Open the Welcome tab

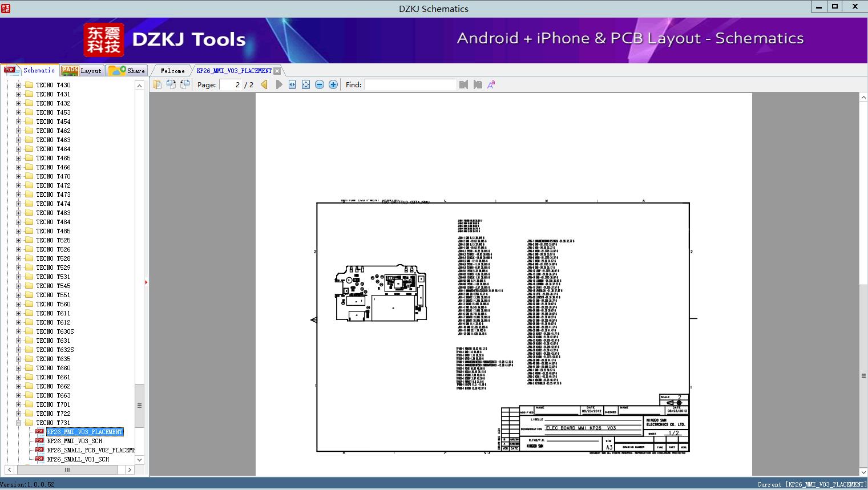[x=172, y=71]
